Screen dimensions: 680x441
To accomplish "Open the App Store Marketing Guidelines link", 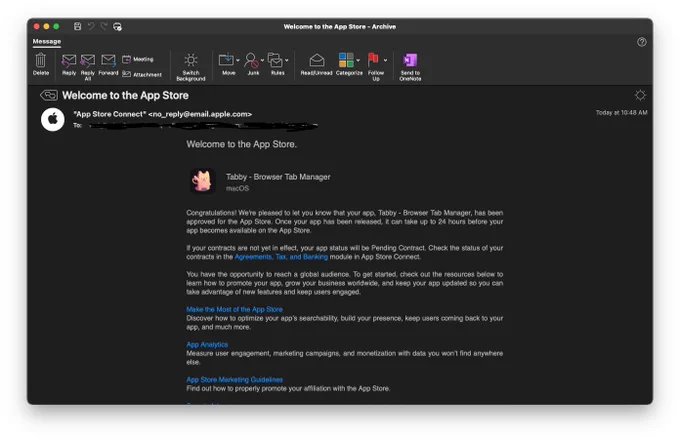I will [235, 379].
